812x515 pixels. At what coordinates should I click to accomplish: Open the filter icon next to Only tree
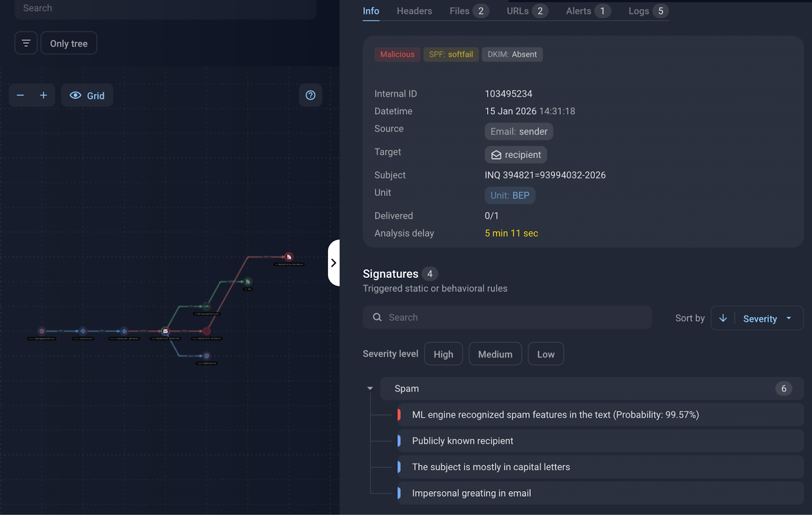[x=25, y=43]
